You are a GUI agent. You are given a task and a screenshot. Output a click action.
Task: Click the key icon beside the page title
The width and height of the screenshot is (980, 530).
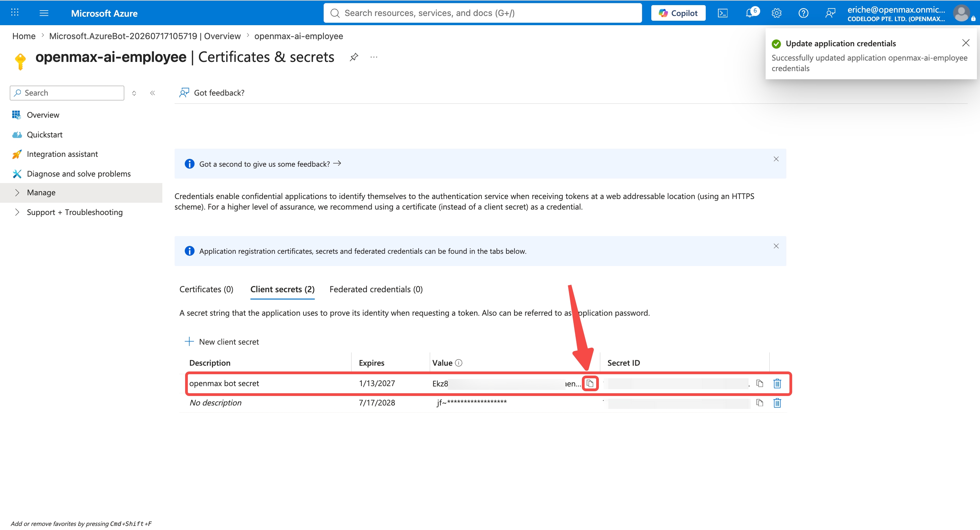20,61
